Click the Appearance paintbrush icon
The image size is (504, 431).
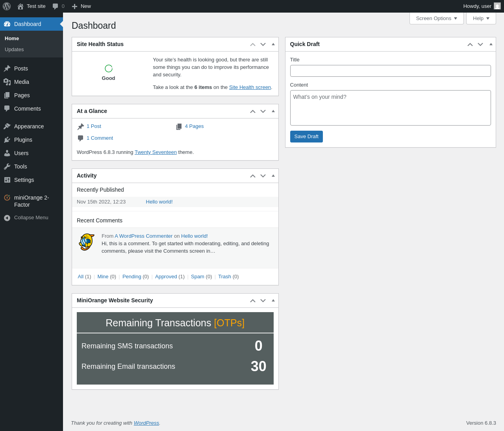coord(7,126)
